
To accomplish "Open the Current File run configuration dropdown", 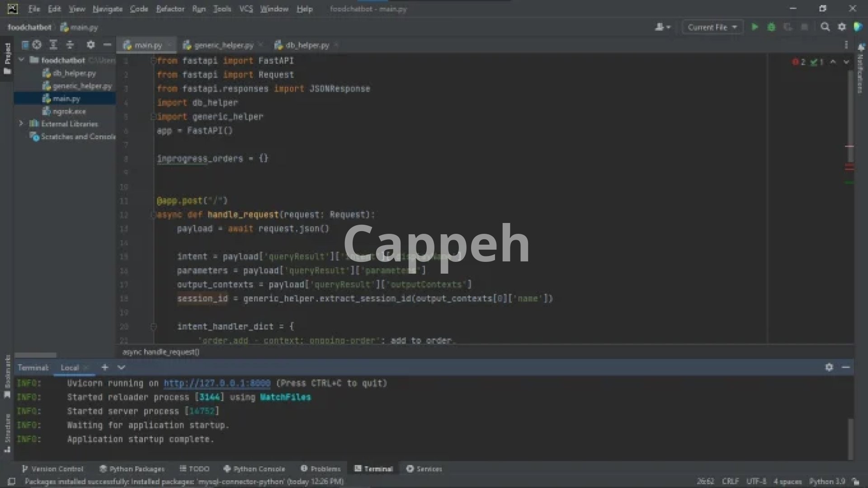I will (712, 27).
